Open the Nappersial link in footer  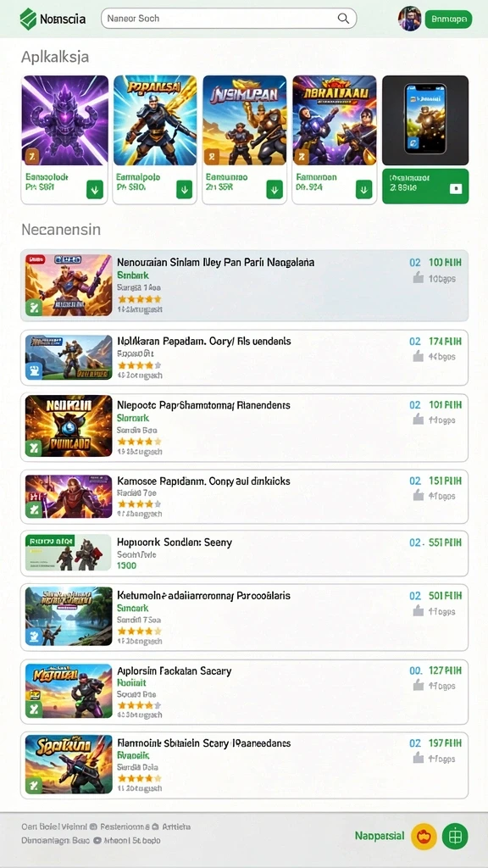coord(380,836)
